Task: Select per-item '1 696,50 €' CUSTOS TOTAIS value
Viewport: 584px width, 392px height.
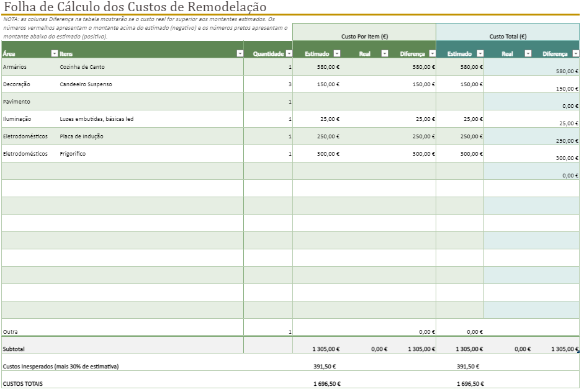Action: [x=327, y=384]
